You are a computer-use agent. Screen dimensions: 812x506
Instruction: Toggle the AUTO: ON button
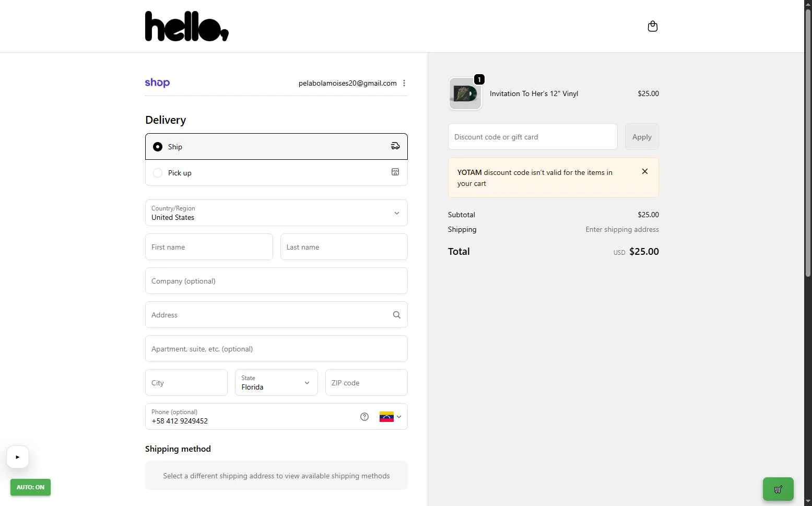(x=30, y=487)
